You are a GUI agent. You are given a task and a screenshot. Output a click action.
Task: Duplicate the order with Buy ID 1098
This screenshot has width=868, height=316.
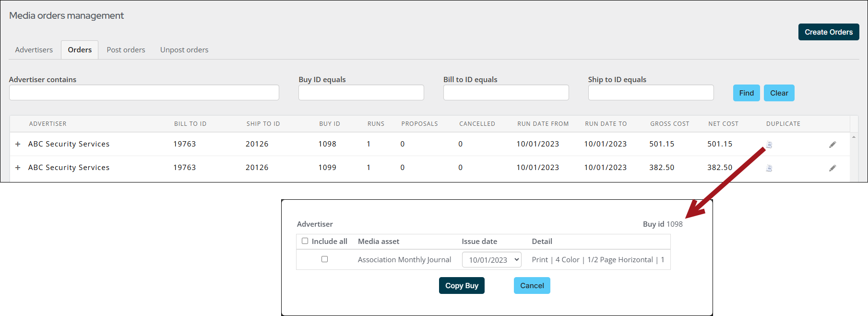769,145
